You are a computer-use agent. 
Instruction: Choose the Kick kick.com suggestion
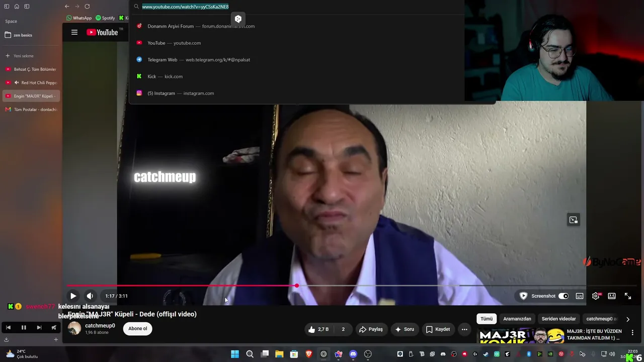click(297, 76)
